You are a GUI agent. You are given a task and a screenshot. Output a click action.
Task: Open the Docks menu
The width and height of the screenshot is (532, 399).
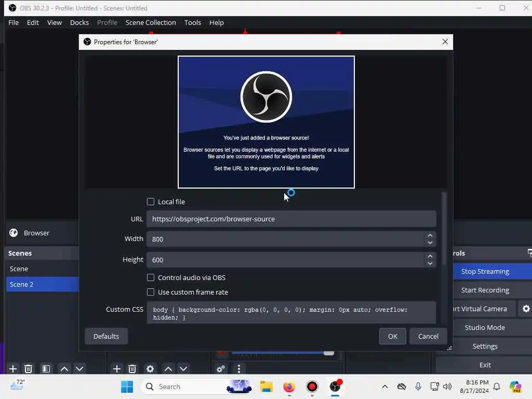click(x=79, y=22)
